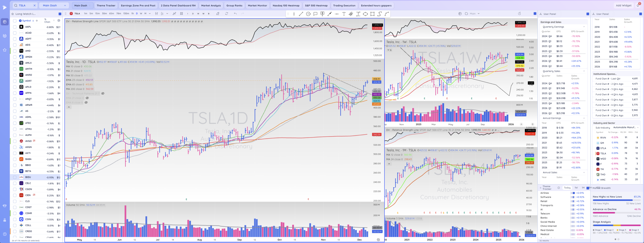Select the Text tool in drawing toolbar
Viewport: 644px width, 243px height.
click(344, 14)
